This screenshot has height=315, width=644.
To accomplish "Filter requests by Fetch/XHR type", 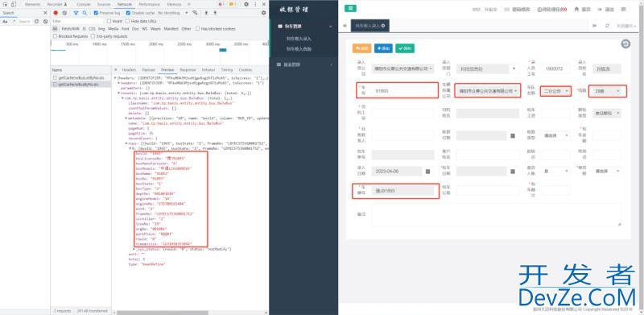I will tap(70, 29).
